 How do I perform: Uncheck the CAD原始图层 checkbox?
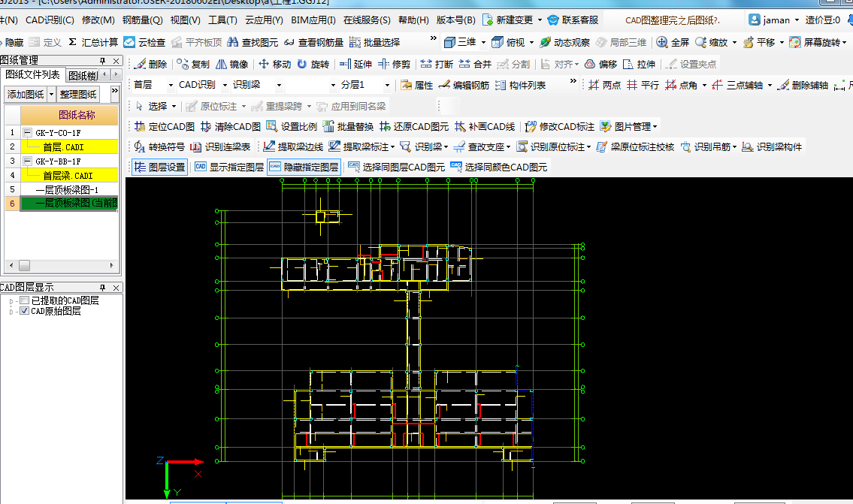tap(25, 311)
